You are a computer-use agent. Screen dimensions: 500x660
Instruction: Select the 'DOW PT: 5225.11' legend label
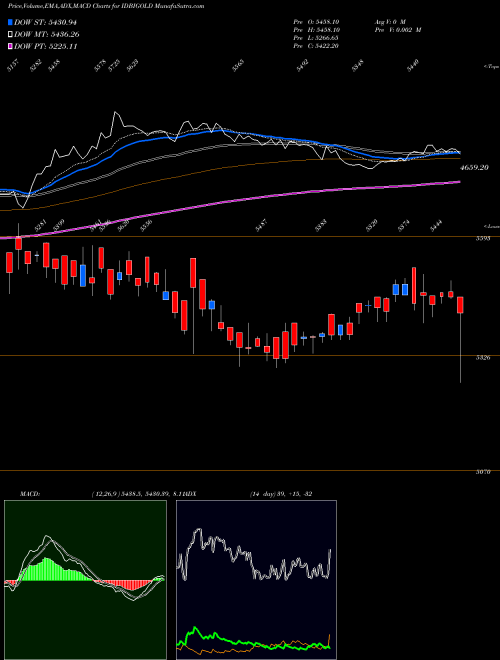click(x=45, y=46)
